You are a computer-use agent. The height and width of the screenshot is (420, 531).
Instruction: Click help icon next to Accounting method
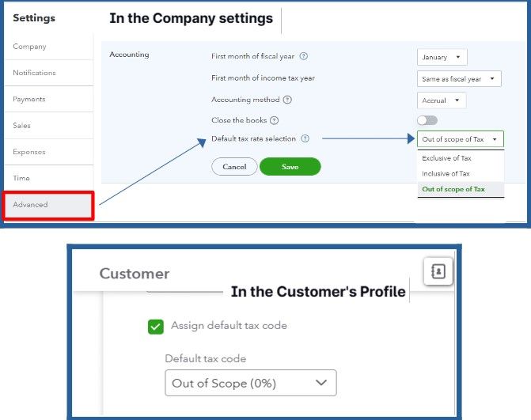[287, 100]
